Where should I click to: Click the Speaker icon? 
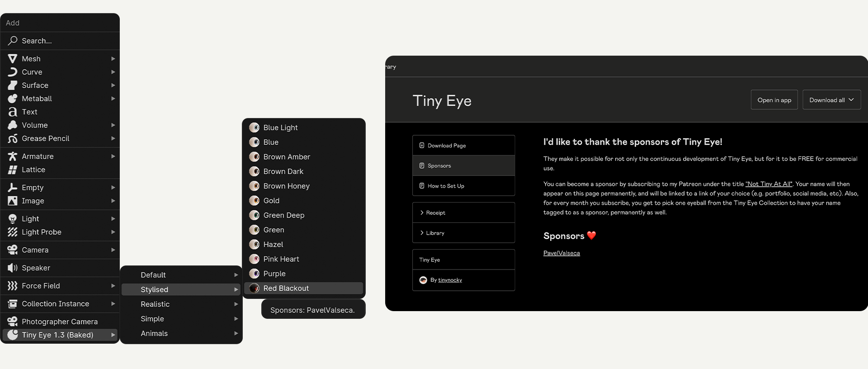point(13,268)
